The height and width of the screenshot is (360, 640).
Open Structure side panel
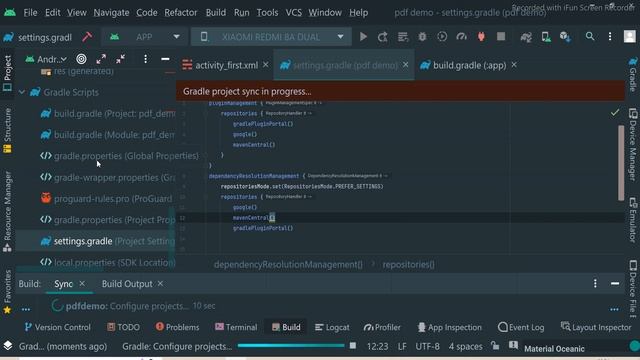[x=7, y=131]
